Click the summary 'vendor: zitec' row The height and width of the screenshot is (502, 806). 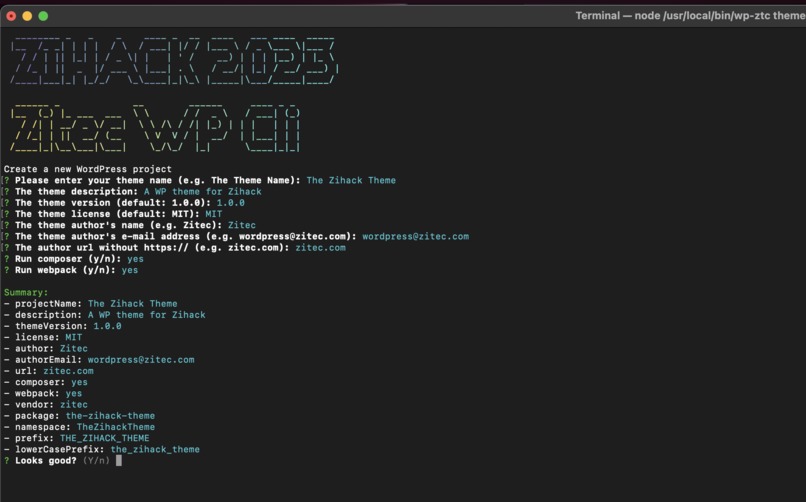point(46,405)
